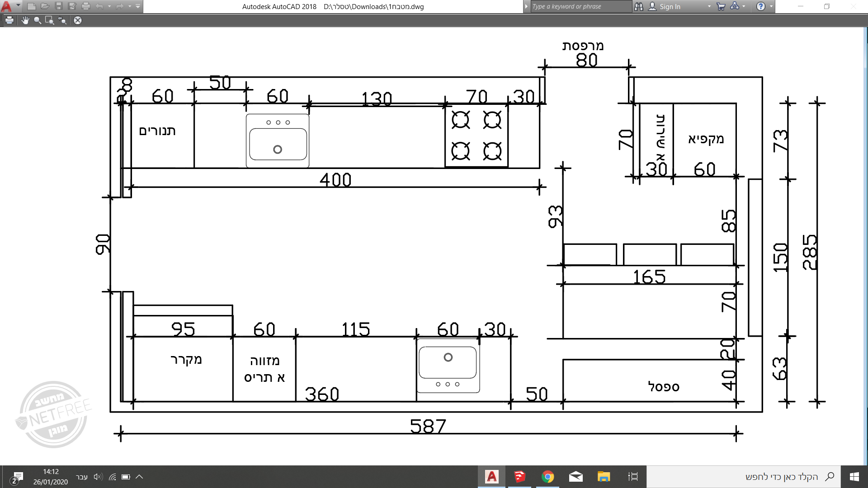Save the current drawing
This screenshot has height=488, width=868.
point(59,6)
